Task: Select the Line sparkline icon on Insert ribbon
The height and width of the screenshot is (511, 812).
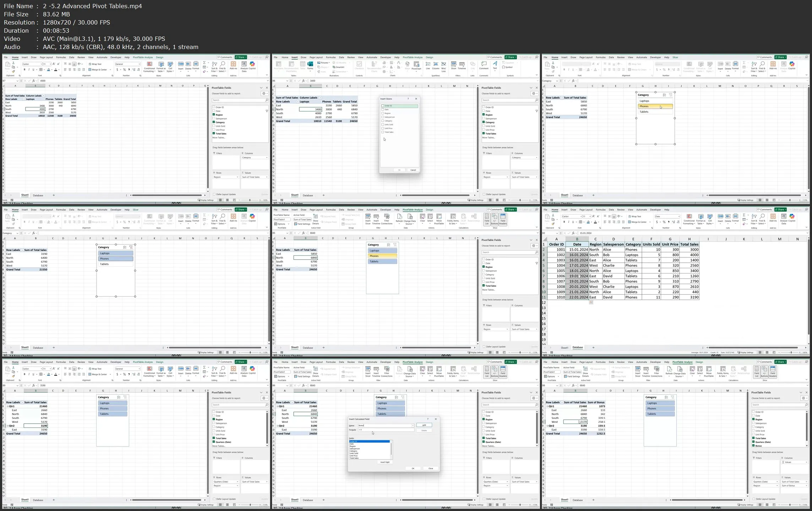Action: tap(428, 66)
